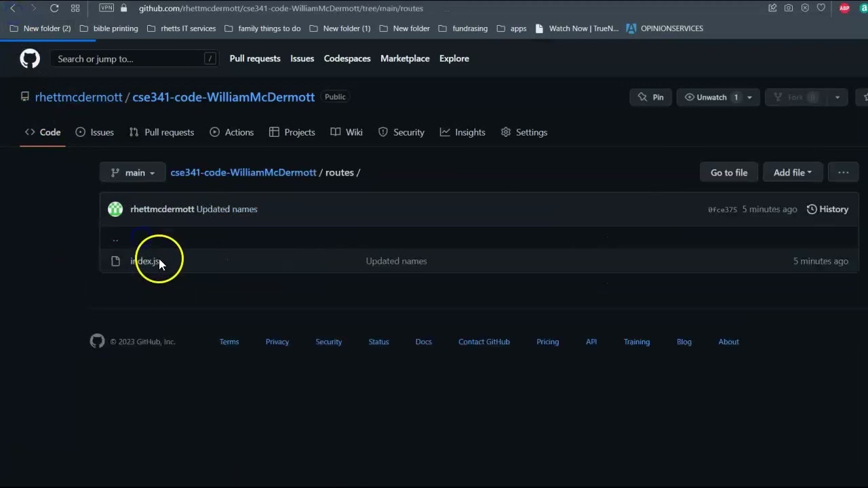
Task: Switch to the repository Pull requests tab
Action: [161, 132]
